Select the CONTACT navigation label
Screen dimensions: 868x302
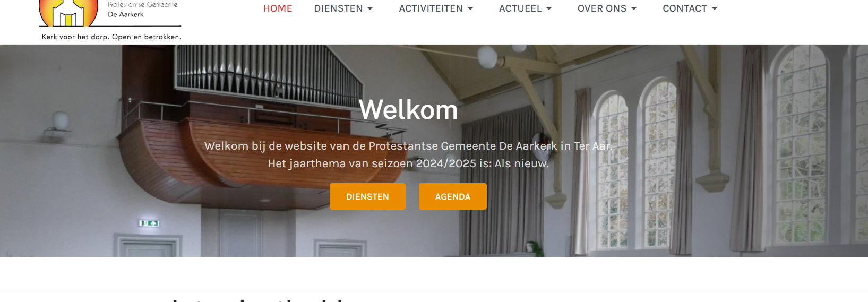[x=685, y=8]
